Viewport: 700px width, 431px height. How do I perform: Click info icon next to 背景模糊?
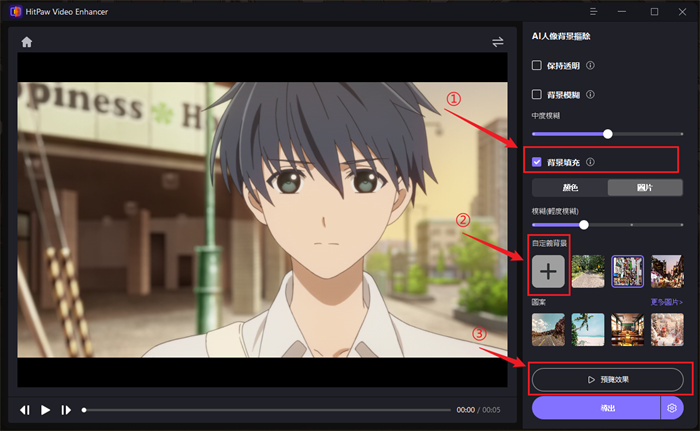590,95
